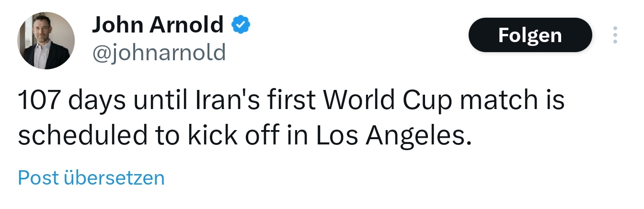The width and height of the screenshot is (644, 209).
Task: Click the display name "John Arnold"
Action: pyautogui.click(x=158, y=24)
